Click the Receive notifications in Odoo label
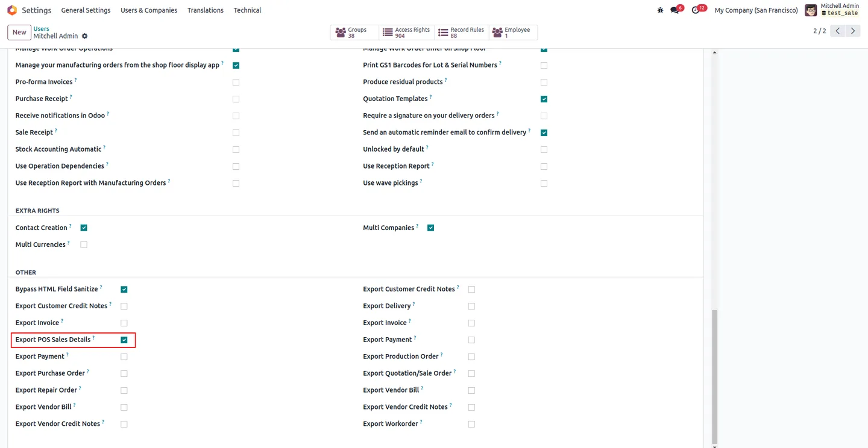 point(60,116)
